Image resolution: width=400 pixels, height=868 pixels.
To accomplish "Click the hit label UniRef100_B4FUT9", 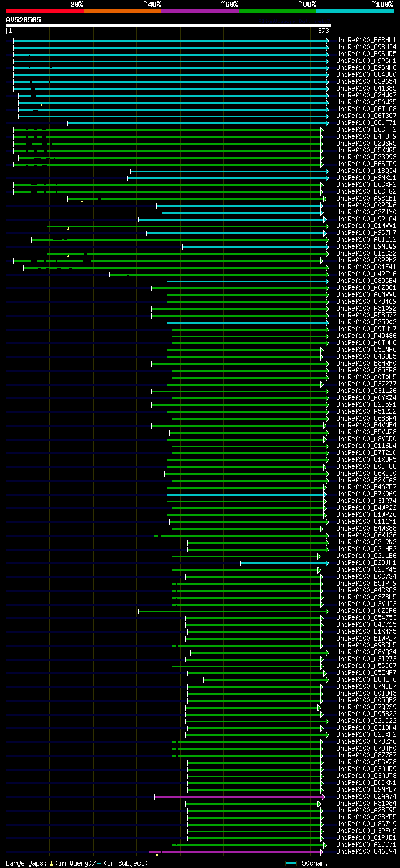I will pyautogui.click(x=366, y=137).
